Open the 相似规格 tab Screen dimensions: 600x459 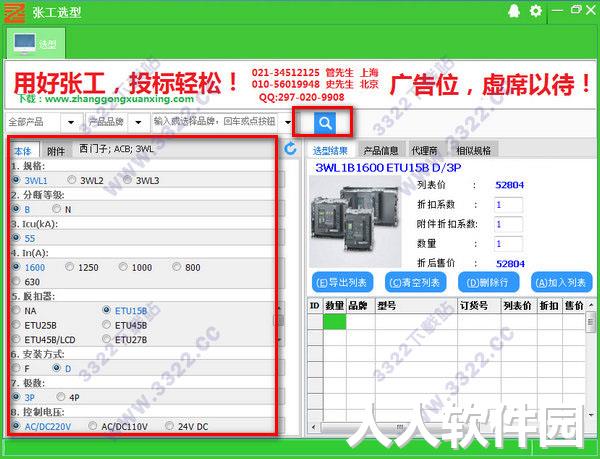(x=473, y=150)
